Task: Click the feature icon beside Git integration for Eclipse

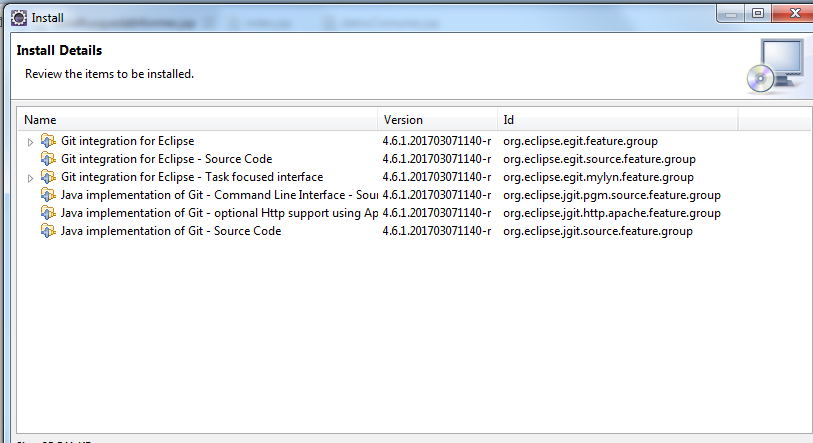Action: pos(48,141)
